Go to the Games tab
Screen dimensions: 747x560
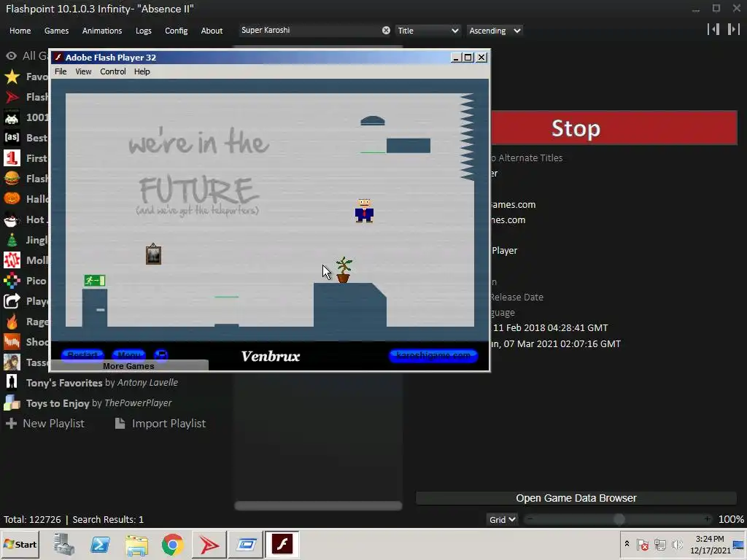click(x=56, y=31)
